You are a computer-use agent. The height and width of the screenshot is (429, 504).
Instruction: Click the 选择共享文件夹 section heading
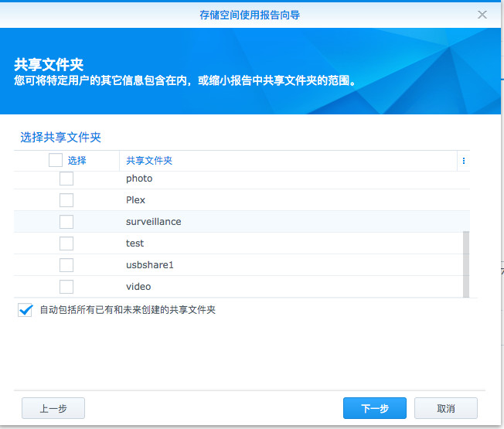pos(61,138)
